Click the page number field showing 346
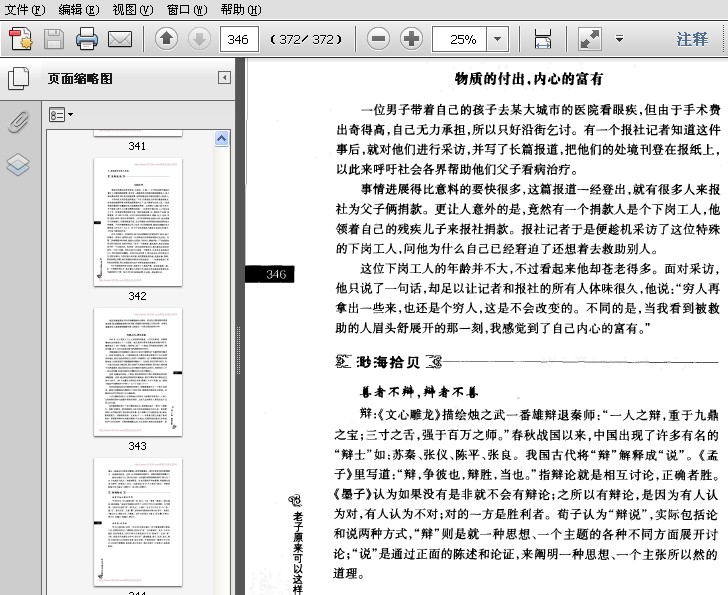The height and width of the screenshot is (595, 728). click(239, 39)
